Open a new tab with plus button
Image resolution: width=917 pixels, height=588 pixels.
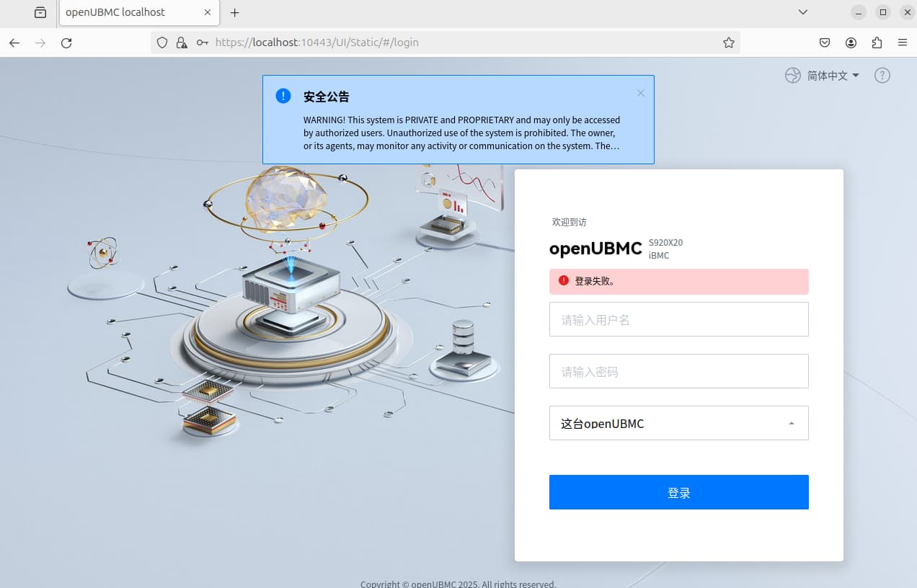[234, 12]
